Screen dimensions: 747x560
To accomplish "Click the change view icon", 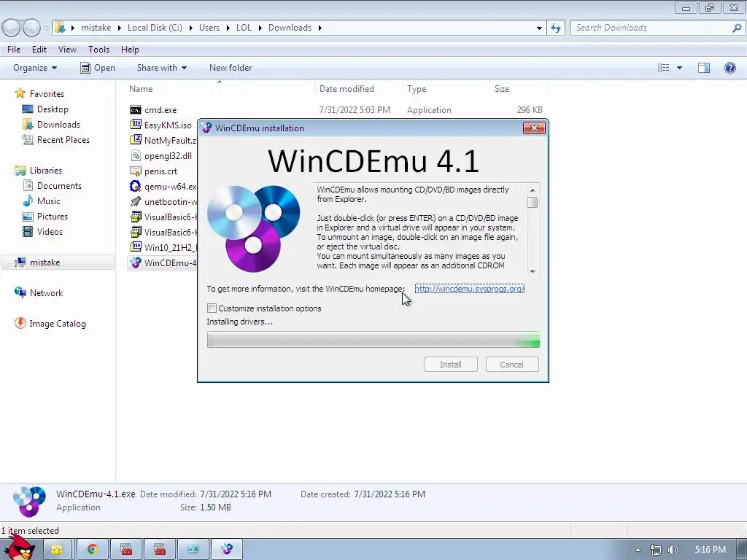I will pos(663,68).
